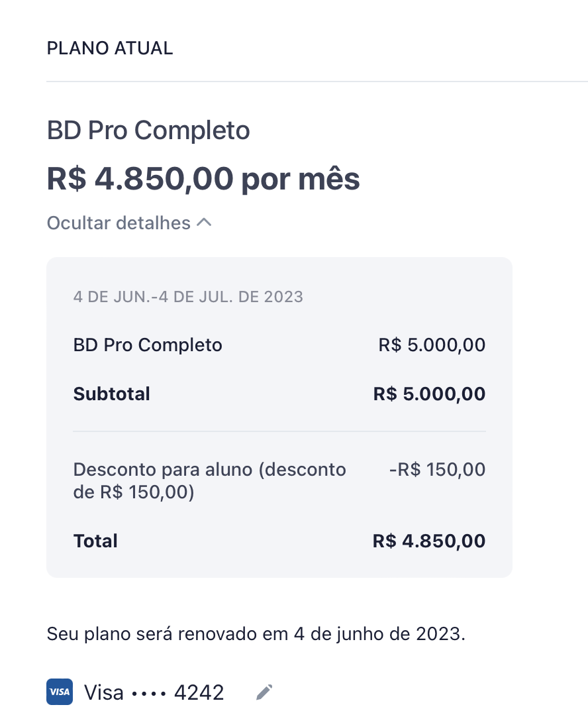Screen dimensions: 588x709
Task: Click the plan renewal date notice text
Action: (x=256, y=634)
